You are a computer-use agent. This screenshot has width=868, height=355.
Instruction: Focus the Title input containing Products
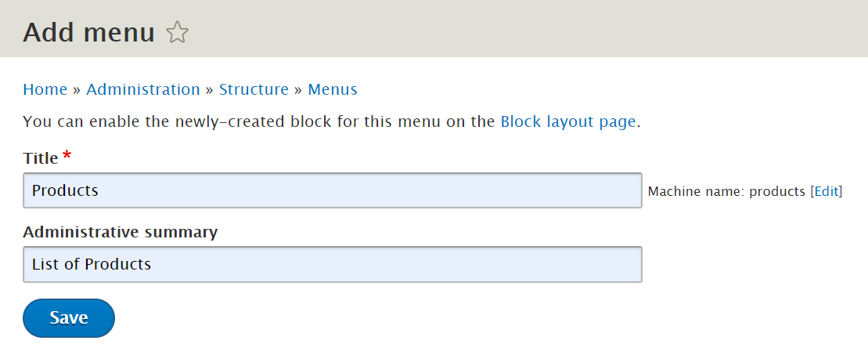333,190
